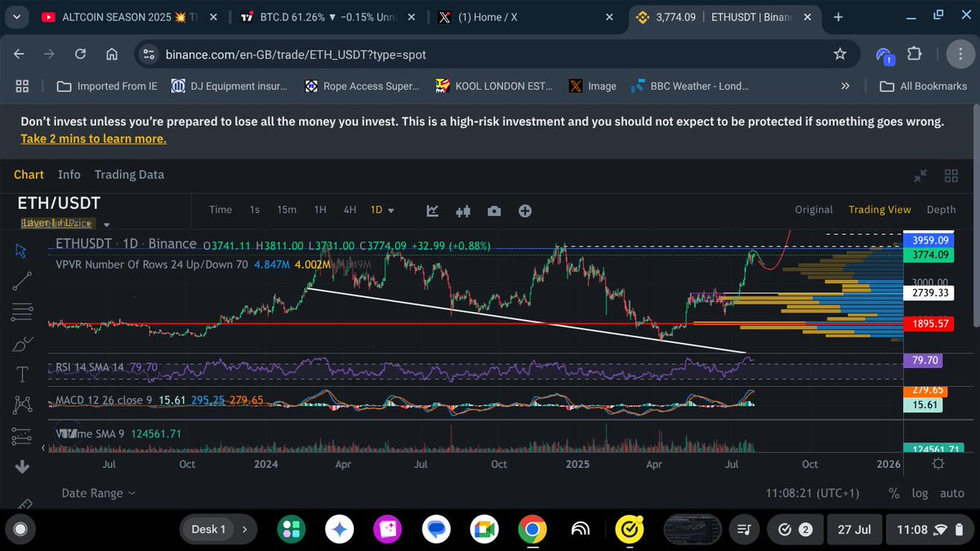Click Take 2 mins to learn more link

pyautogui.click(x=94, y=139)
